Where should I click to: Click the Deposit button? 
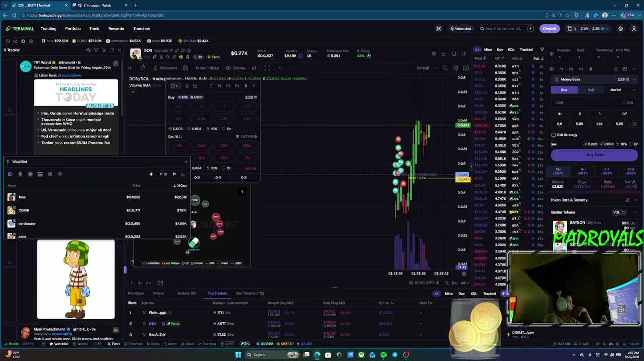click(550, 29)
